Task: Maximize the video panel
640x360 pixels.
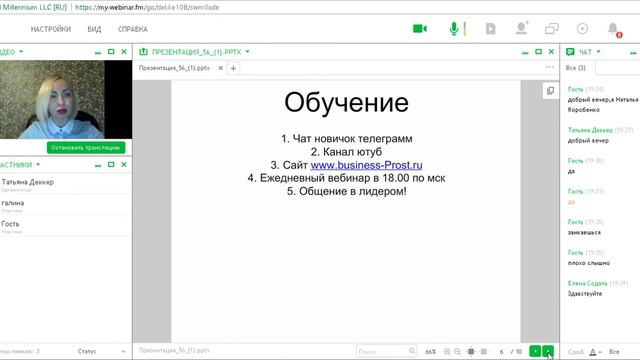Action: pyautogui.click(x=111, y=52)
